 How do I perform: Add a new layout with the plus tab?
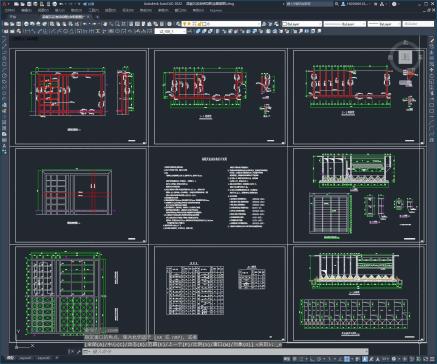[x=57, y=358]
